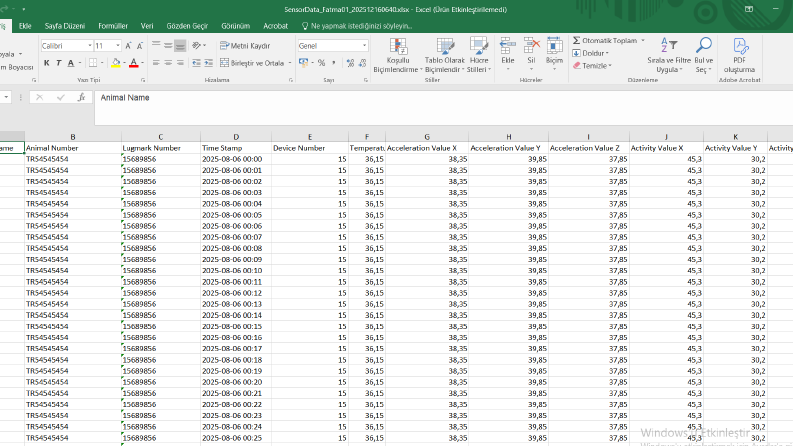
Task: Decrease indent icon
Action: (196, 63)
